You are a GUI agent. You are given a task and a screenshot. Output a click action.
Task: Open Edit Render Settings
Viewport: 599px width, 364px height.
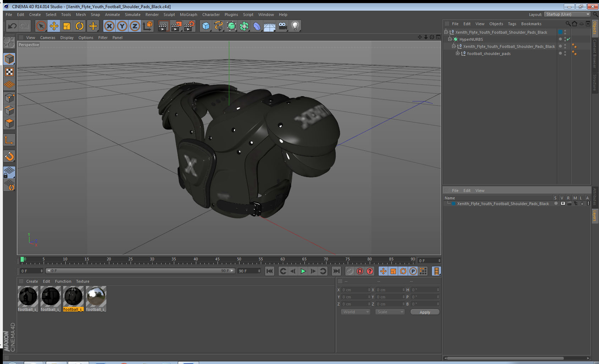tap(190, 26)
